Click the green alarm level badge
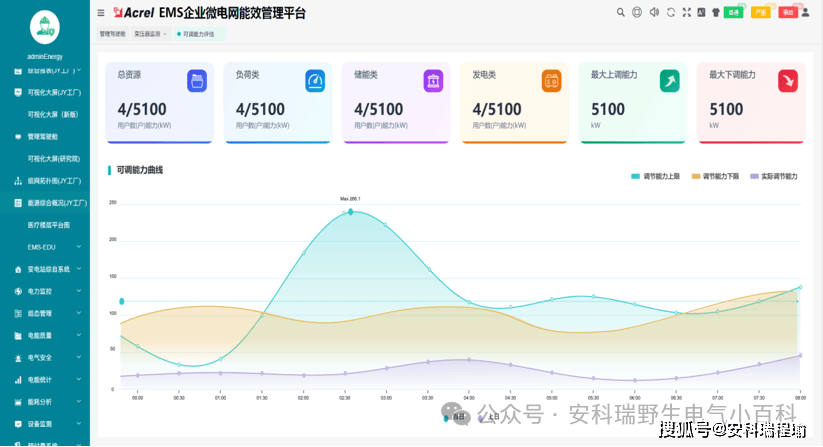Image resolution: width=823 pixels, height=447 pixels. click(733, 12)
